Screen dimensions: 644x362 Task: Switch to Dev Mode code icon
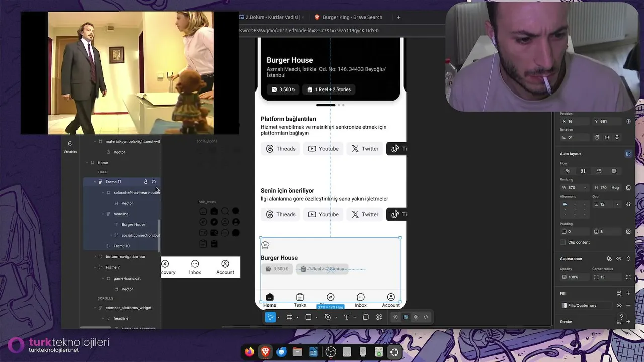tap(426, 317)
